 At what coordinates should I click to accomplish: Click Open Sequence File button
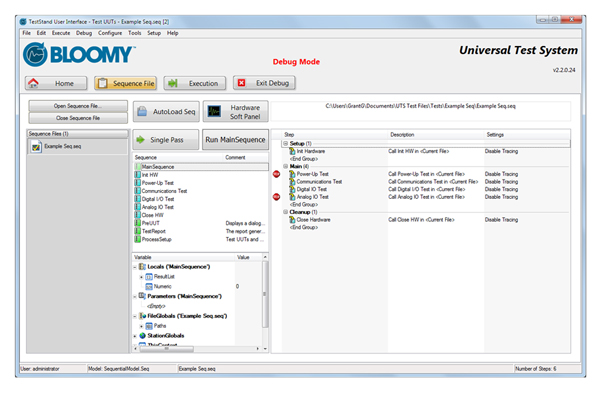coord(77,105)
